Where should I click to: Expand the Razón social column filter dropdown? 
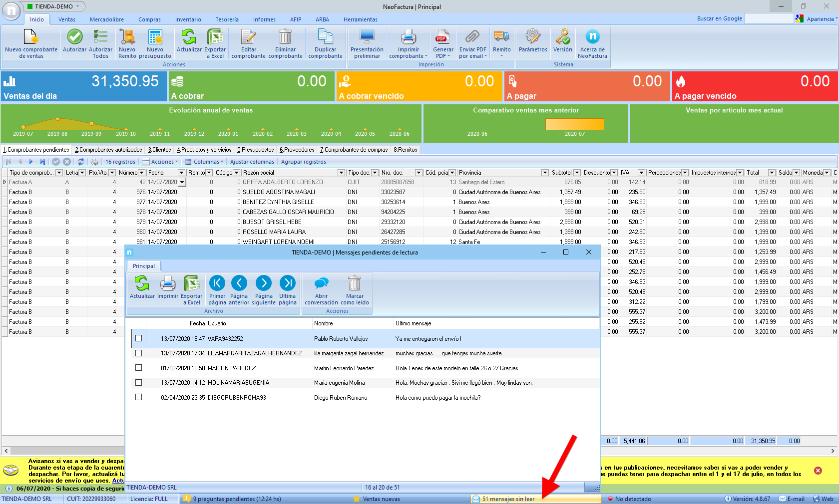click(341, 173)
